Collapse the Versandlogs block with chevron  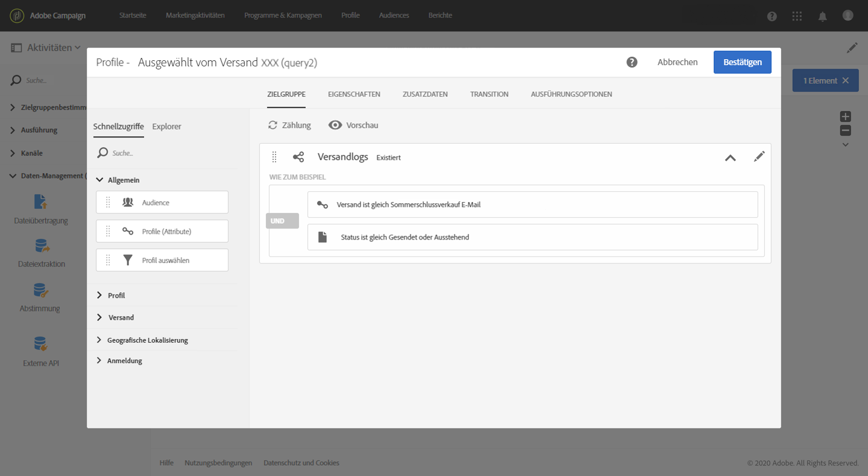tap(730, 157)
